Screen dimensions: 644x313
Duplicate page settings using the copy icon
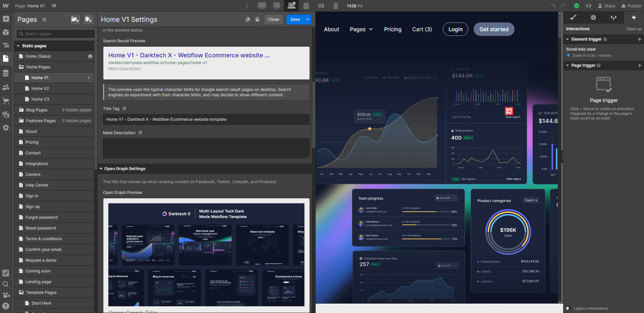248,19
